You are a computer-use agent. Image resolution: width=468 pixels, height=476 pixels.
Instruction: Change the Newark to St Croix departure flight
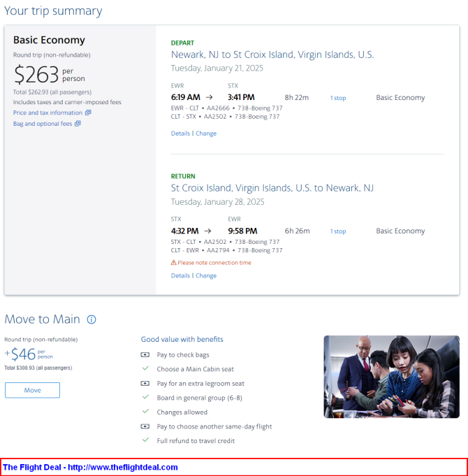tap(206, 134)
